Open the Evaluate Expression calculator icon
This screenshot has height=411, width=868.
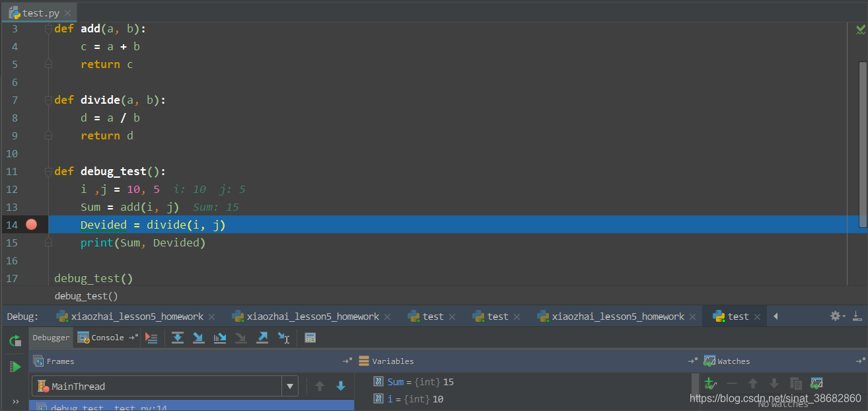(x=310, y=338)
